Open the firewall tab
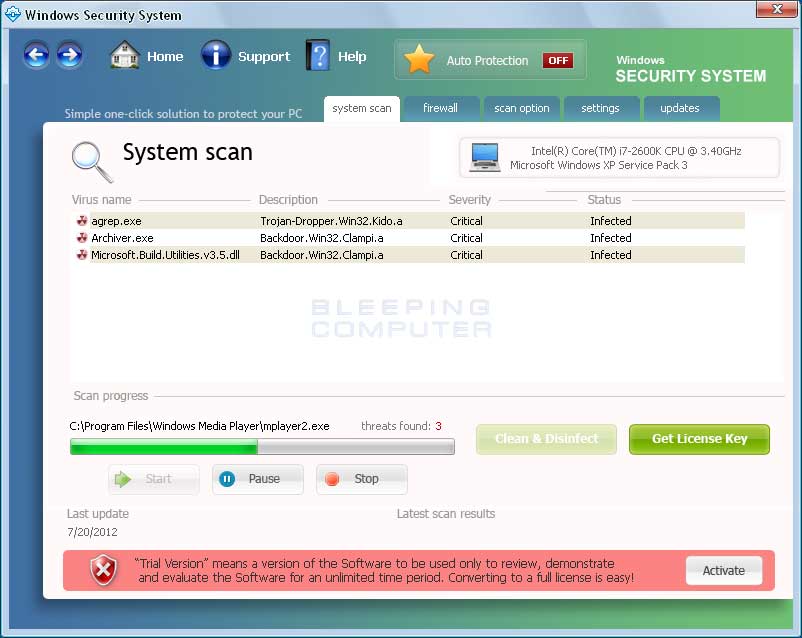Viewport: 802px width, 638px height. click(440, 108)
